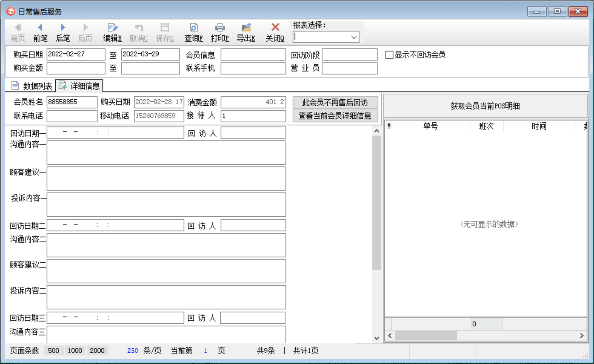This screenshot has height=364, width=594.
Task: Click the 时间 column header
Action: click(x=539, y=126)
